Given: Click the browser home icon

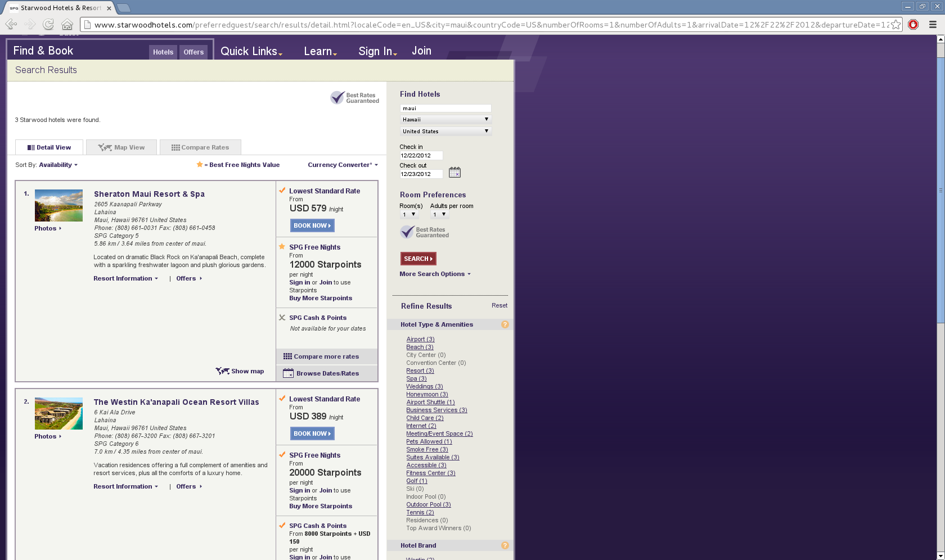Looking at the screenshot, I should (67, 24).
